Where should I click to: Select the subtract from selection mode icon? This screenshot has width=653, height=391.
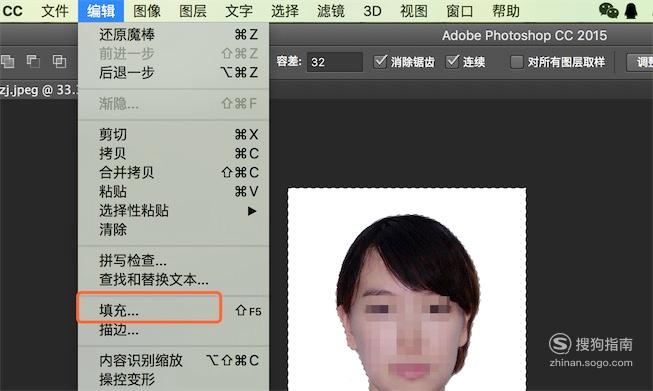coord(33,62)
